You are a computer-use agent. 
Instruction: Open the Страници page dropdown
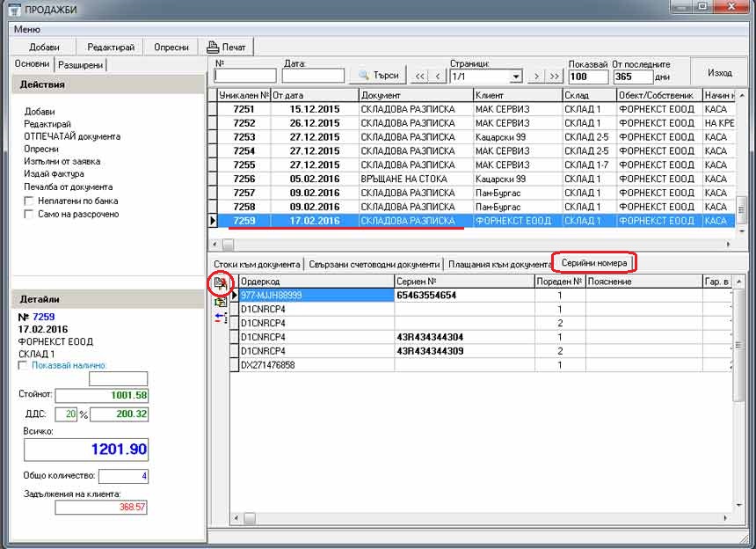[516, 77]
